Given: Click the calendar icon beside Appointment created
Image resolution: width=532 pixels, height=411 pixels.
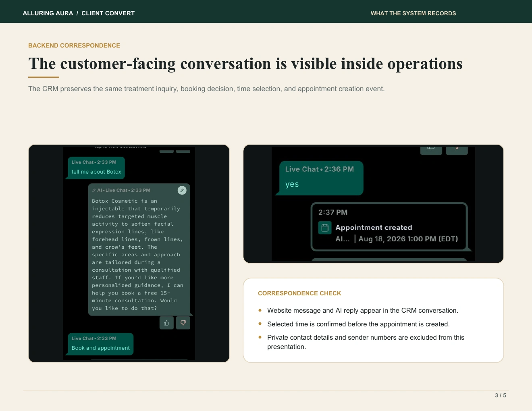Looking at the screenshot, I should 325,228.
